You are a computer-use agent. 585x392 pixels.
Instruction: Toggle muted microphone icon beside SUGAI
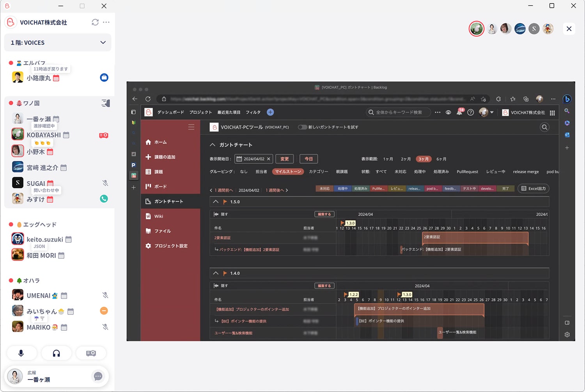click(105, 183)
